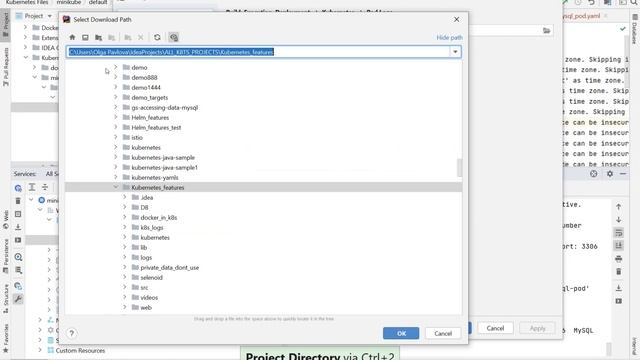Screen dimensions: 640x360
Task: Select the DB folder
Action: 144,207
